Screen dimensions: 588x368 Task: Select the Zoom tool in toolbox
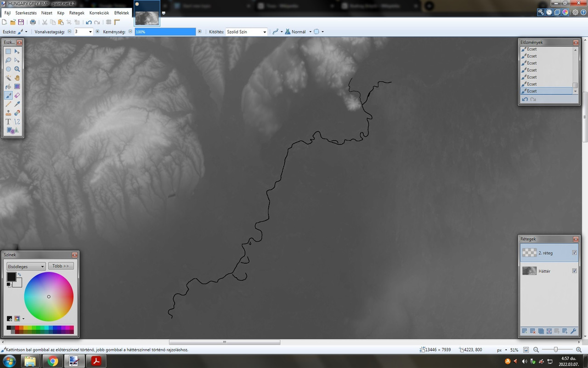(17, 69)
